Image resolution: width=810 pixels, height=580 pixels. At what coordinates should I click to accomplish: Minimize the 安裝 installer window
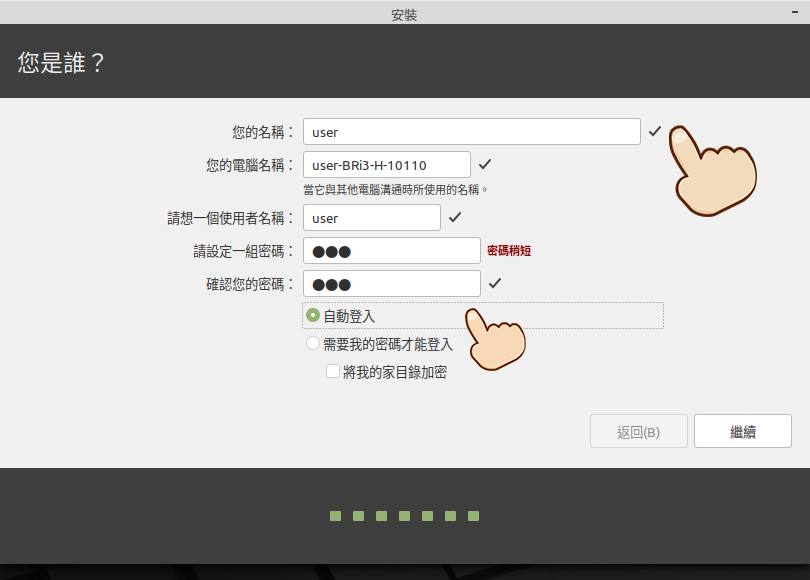click(x=795, y=12)
